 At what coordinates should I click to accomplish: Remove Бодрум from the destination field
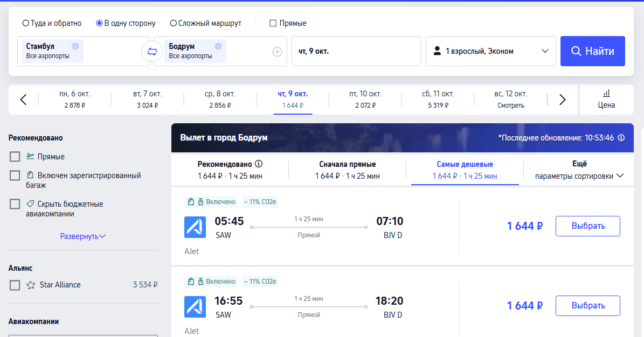(x=218, y=46)
